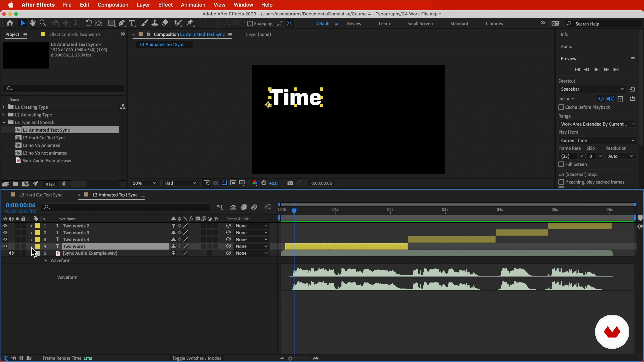The image size is (644, 362).
Task: Expand the Two words 2 layer properties
Action: click(31, 226)
